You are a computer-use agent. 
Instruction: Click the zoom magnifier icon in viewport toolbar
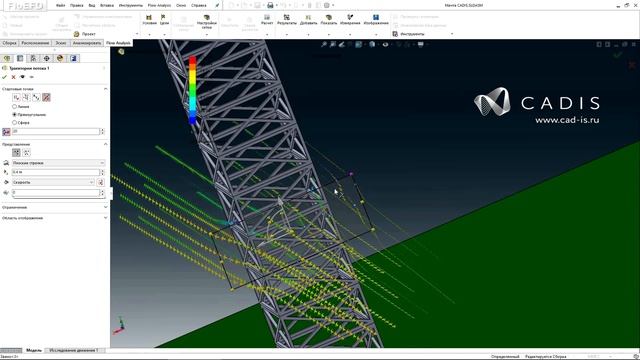[324, 44]
